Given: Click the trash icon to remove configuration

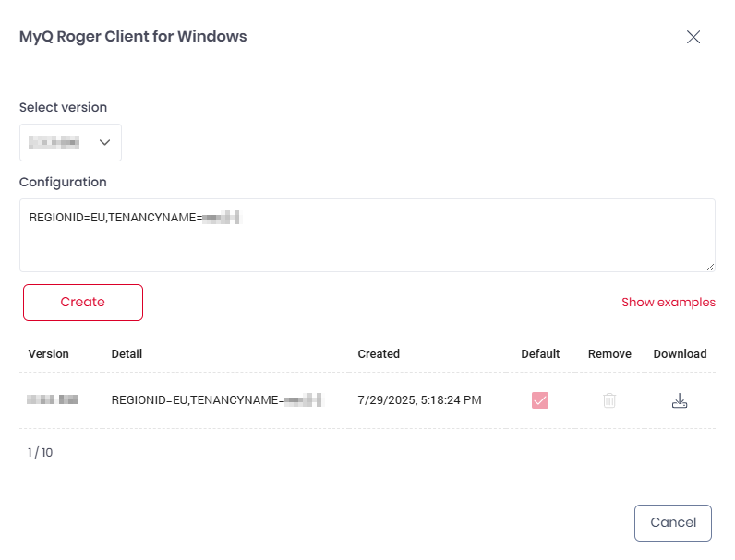Looking at the screenshot, I should pos(609,400).
